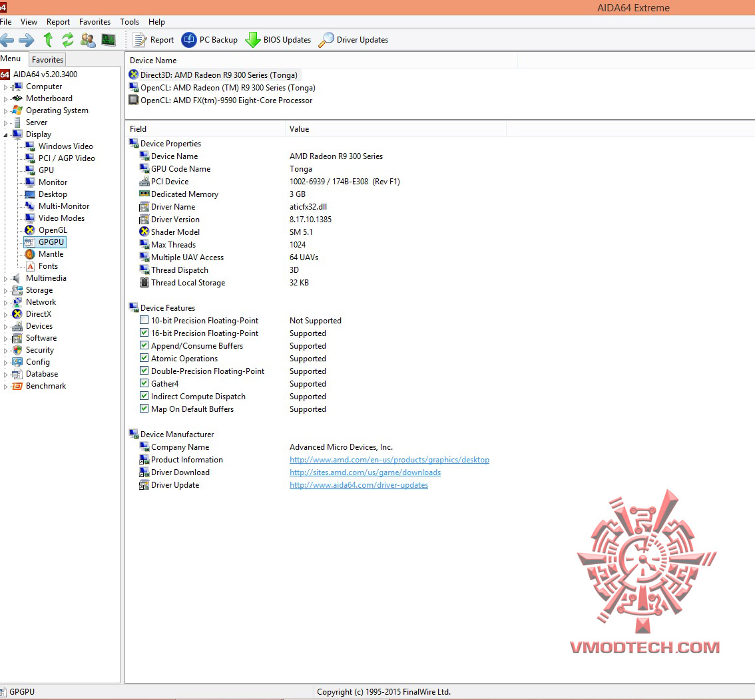Screen dimensions: 755x700
Task: Open the users management toolbar icon
Action: (x=88, y=40)
